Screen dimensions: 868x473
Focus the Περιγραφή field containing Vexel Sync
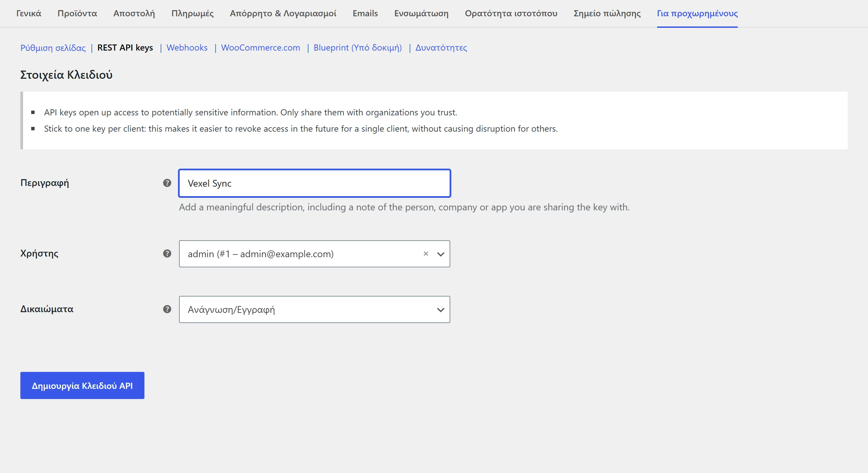click(314, 183)
